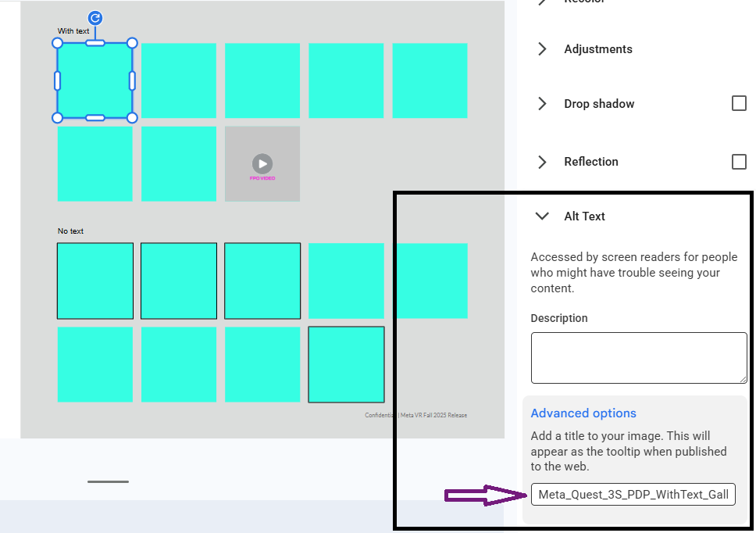Click the left-side middle resize handle of the selected square
The image size is (756, 533).
pyautogui.click(x=58, y=80)
